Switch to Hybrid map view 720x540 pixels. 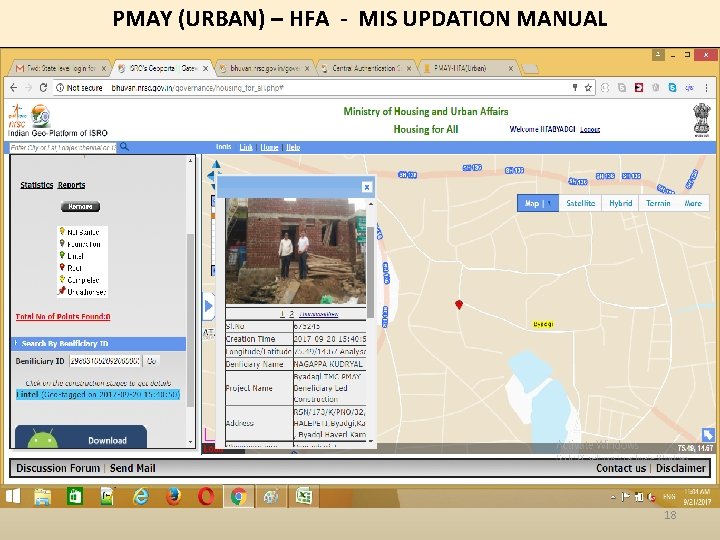click(621, 203)
